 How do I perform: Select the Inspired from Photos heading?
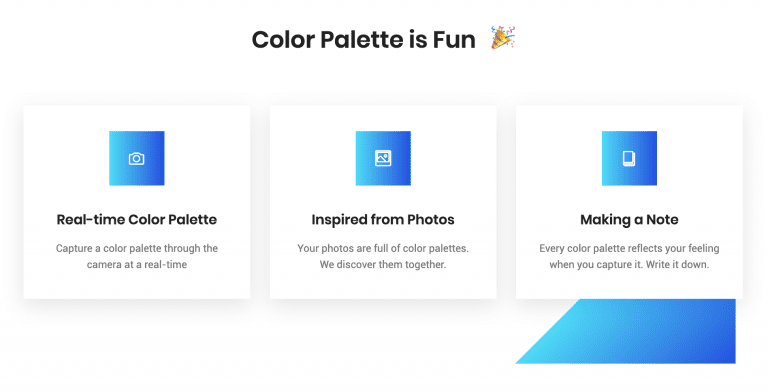coord(383,220)
